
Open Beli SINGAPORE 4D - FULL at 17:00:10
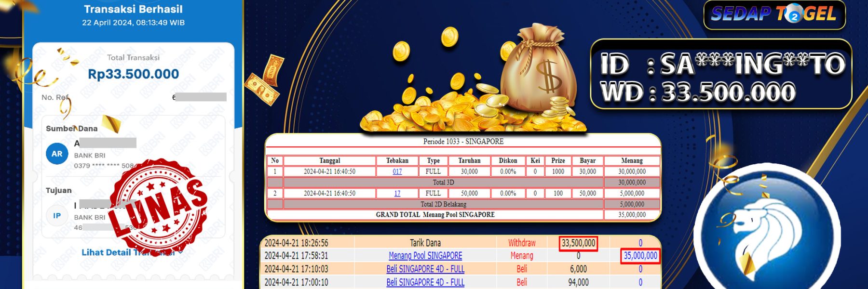(x=425, y=282)
